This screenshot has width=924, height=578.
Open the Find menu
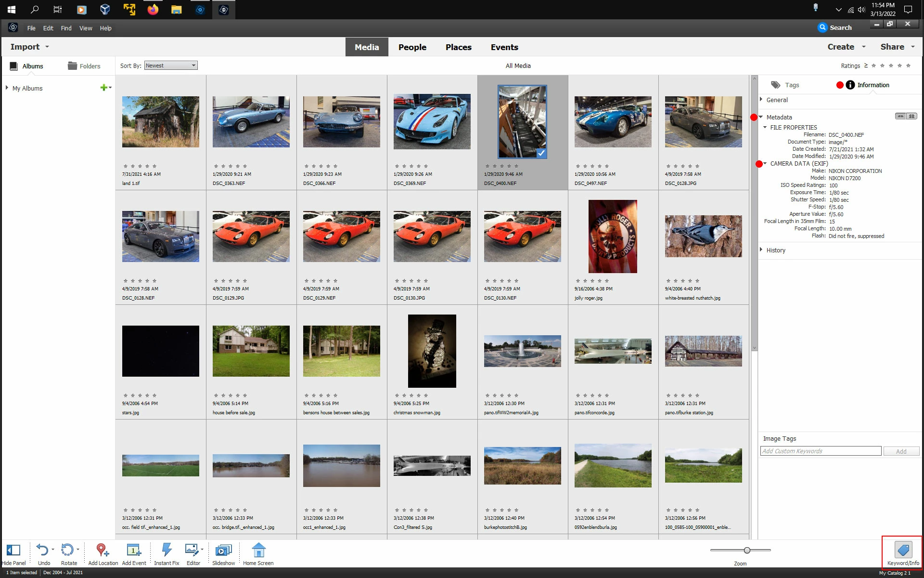[x=66, y=28]
